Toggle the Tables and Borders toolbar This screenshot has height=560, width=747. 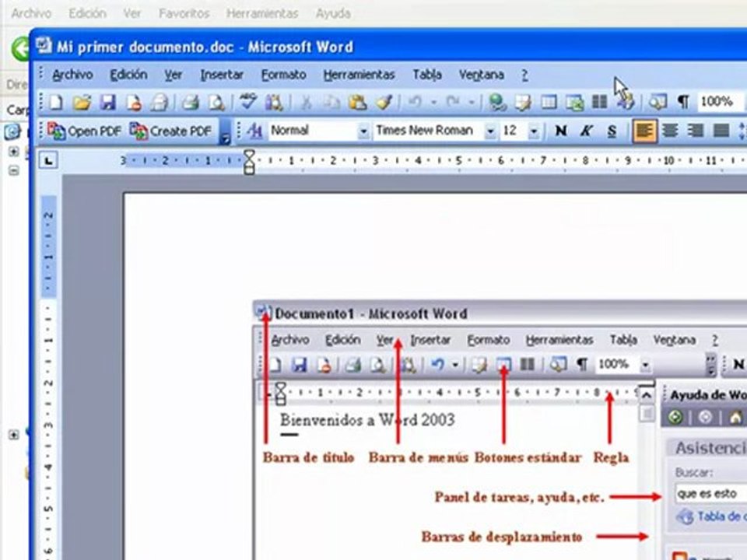click(523, 102)
